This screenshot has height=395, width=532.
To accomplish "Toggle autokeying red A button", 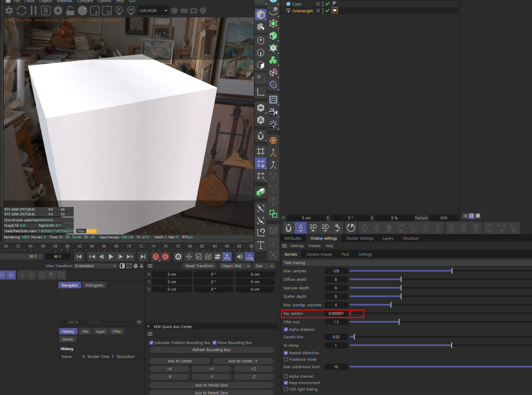I will [x=165, y=257].
